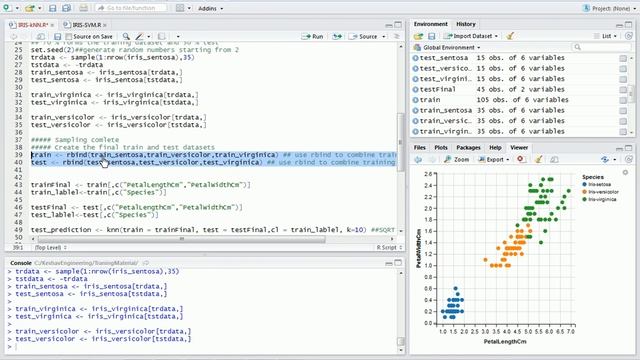The height and width of the screenshot is (360, 640).
Task: Open the Addins dropdown menu
Action: tap(211, 8)
